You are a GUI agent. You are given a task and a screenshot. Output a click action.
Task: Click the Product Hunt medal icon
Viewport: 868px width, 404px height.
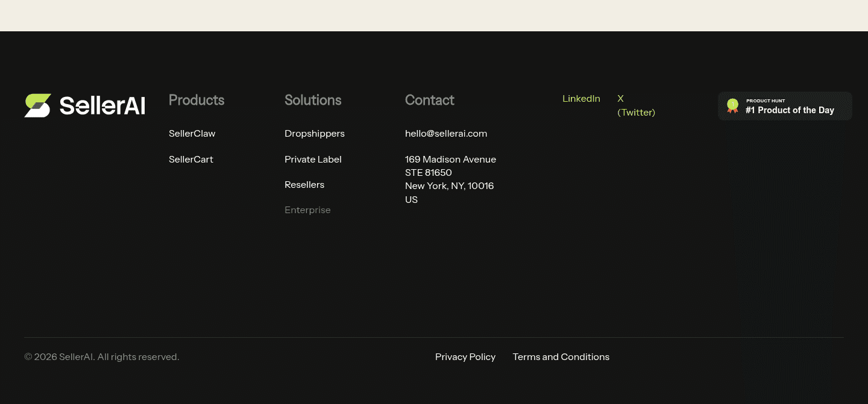click(x=732, y=106)
